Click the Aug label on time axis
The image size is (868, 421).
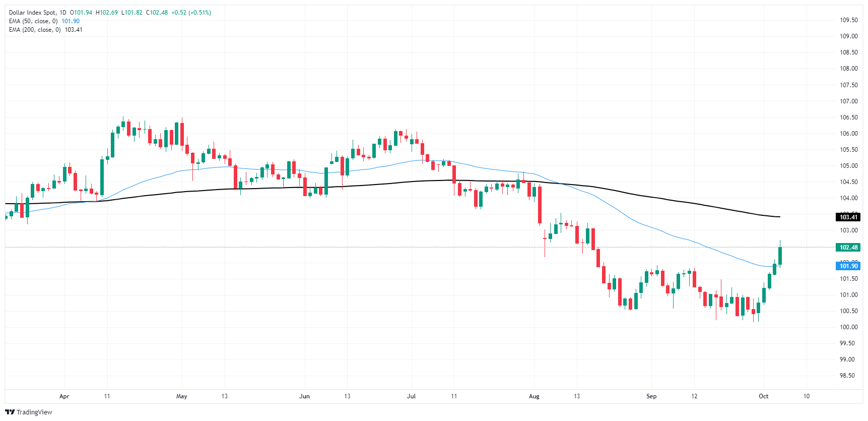pyautogui.click(x=534, y=396)
